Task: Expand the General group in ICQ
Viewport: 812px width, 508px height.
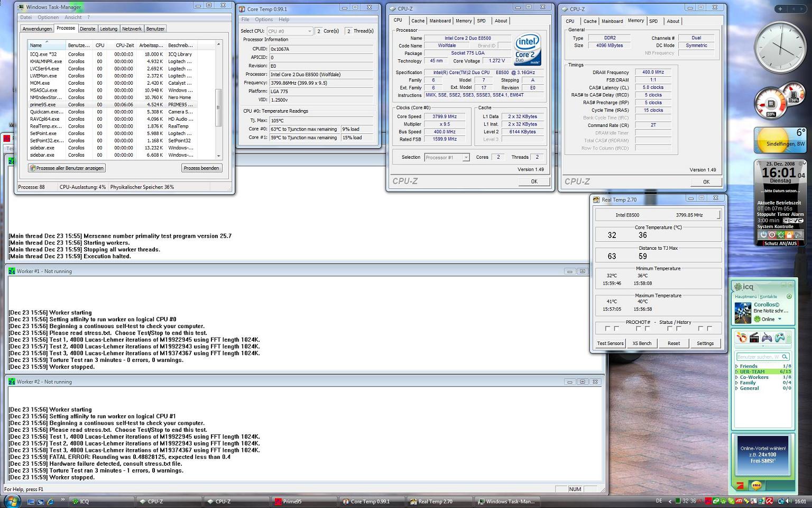Action: [x=737, y=388]
